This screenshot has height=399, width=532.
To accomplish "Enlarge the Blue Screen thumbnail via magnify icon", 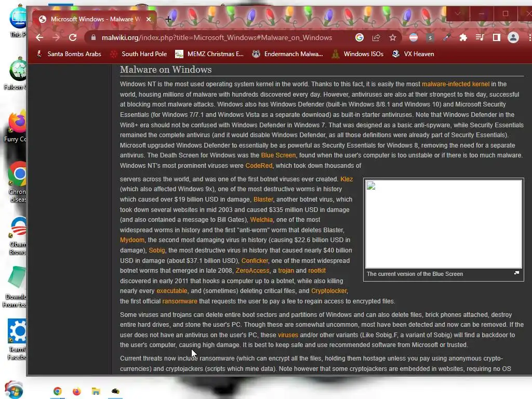I will (x=516, y=273).
